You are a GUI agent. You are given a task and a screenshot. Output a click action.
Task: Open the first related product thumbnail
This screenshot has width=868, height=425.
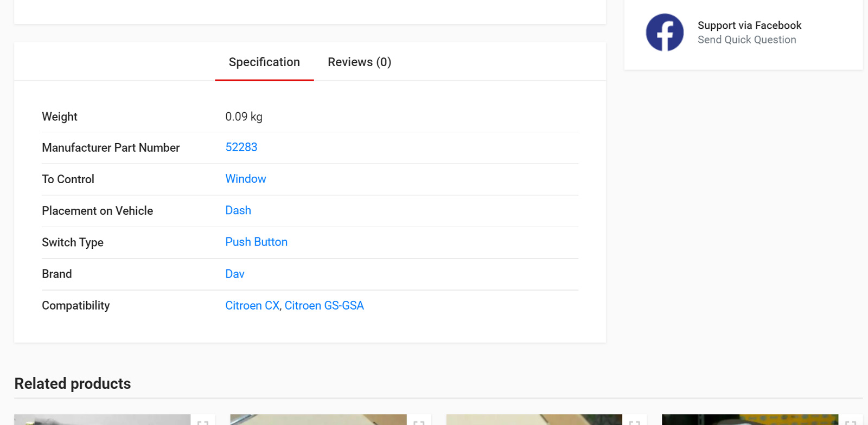coord(103,420)
